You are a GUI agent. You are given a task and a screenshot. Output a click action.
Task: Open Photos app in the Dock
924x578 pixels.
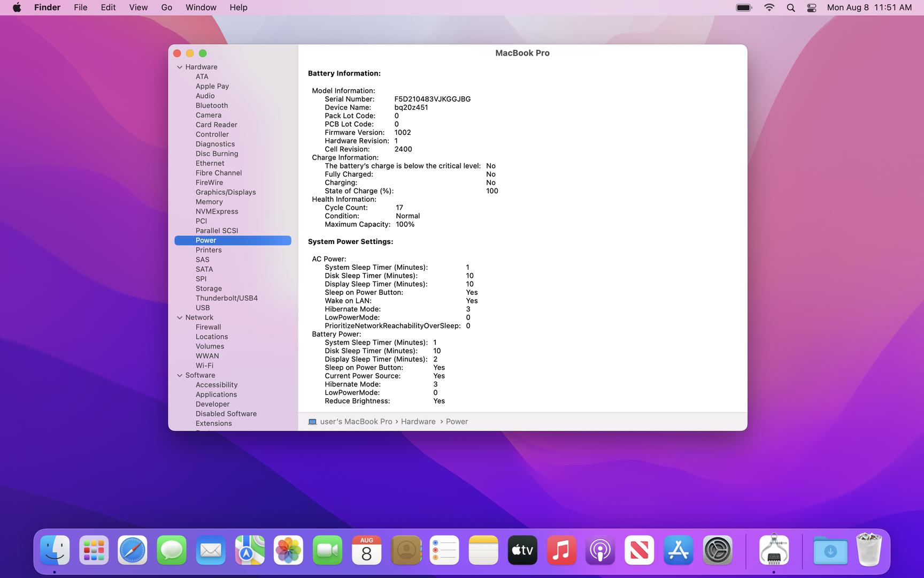(x=289, y=550)
